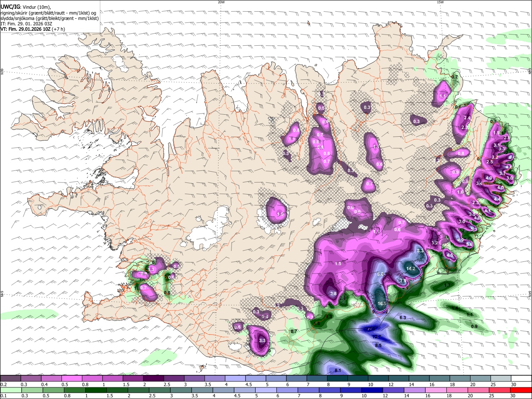Viewport: 532px width, 399px height.
Task: Click the darkest purple swatch between 2 and 2.5
Action: 153,379
